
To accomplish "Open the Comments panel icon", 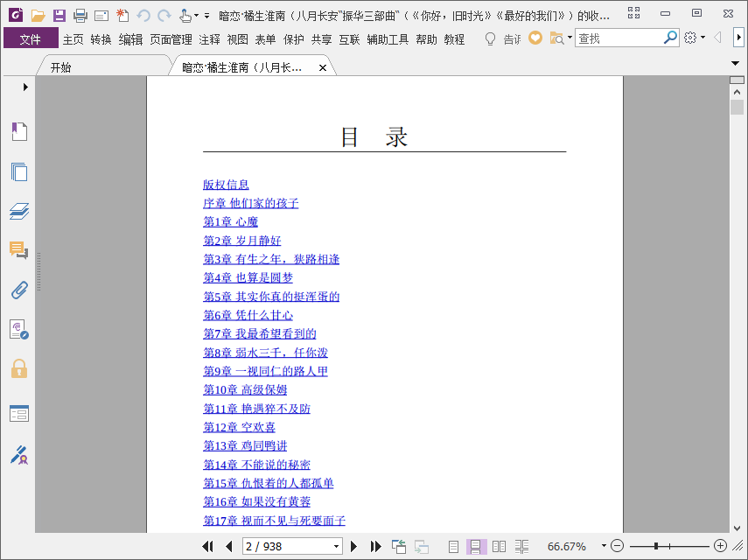I will pos(19,250).
